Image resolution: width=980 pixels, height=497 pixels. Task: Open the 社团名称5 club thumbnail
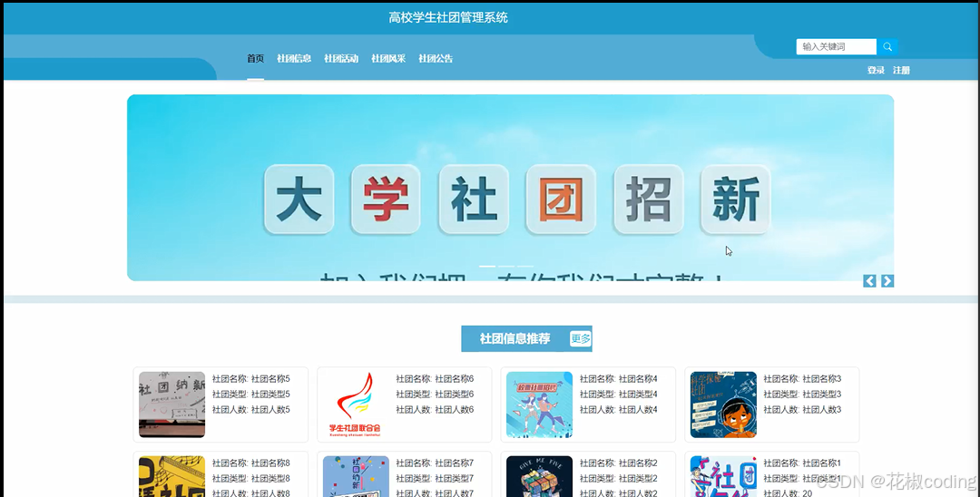171,404
